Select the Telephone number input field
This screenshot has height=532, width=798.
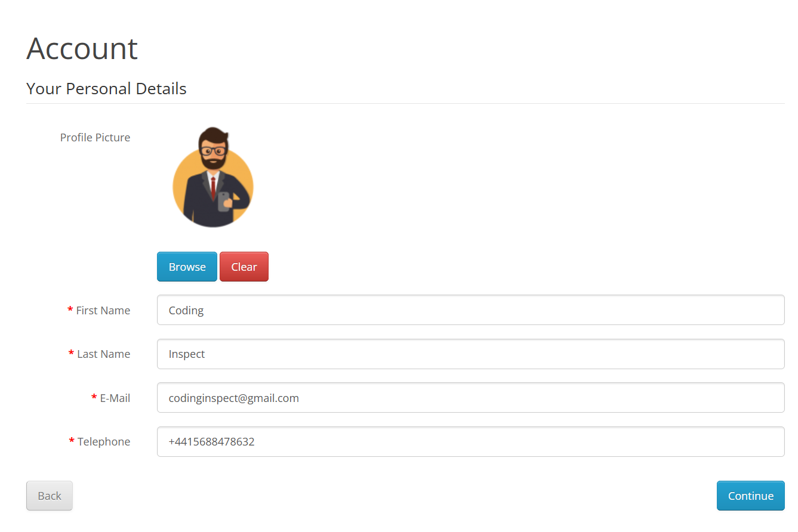[470, 442]
